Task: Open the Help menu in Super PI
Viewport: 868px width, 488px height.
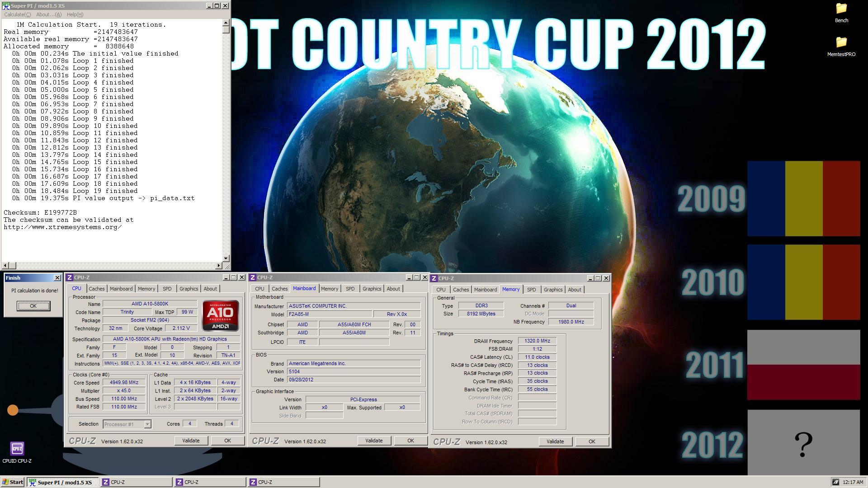Action: coord(75,14)
